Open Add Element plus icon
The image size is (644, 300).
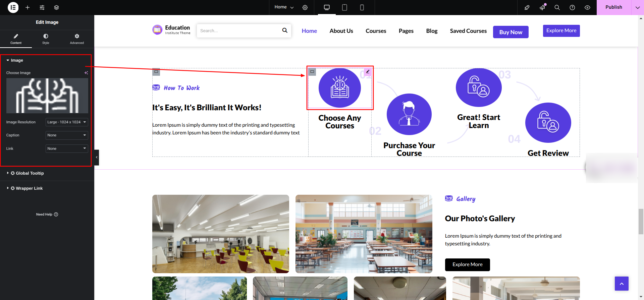pyautogui.click(x=28, y=7)
